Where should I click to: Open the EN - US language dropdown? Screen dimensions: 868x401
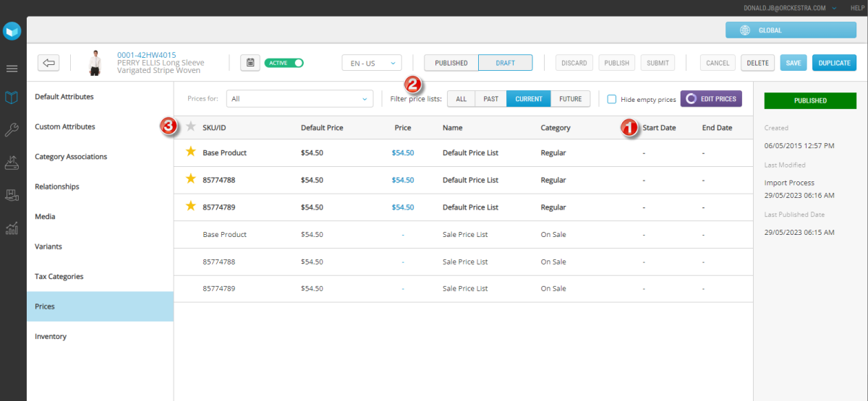point(371,63)
